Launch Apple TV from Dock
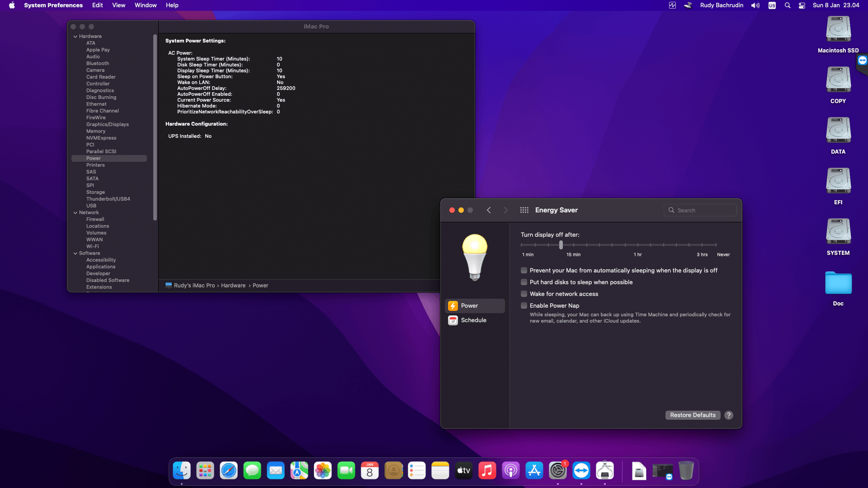Screen dimensions: 868x488 [464, 471]
